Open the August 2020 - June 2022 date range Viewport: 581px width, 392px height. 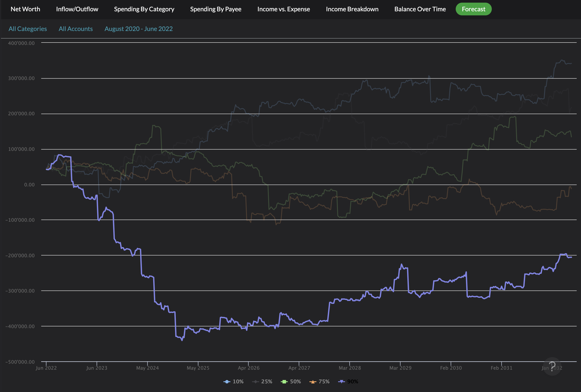139,29
